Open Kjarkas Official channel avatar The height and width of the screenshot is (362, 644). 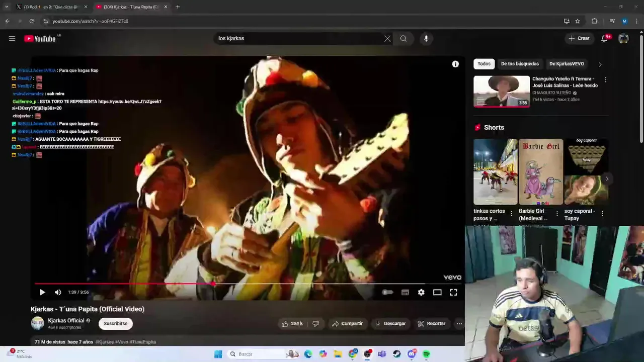[38, 323]
